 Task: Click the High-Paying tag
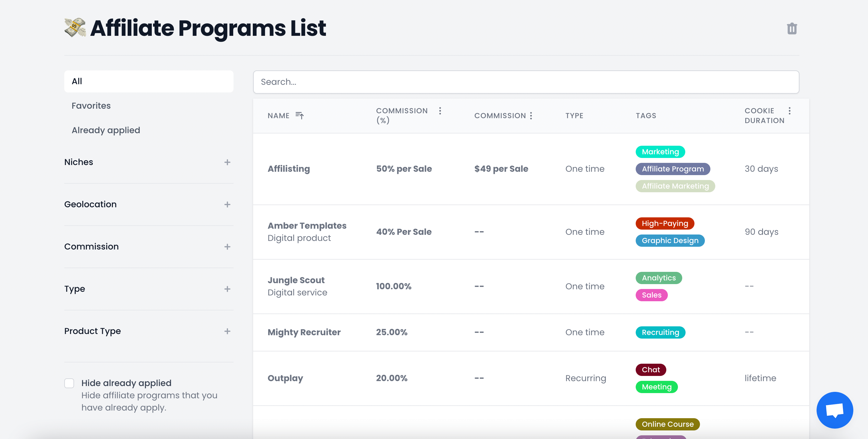click(x=664, y=223)
